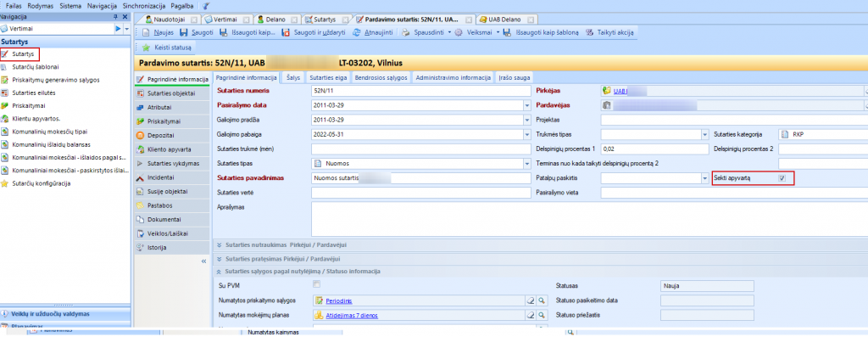Open Komunalinių mokesčių tipai item

coord(50,132)
